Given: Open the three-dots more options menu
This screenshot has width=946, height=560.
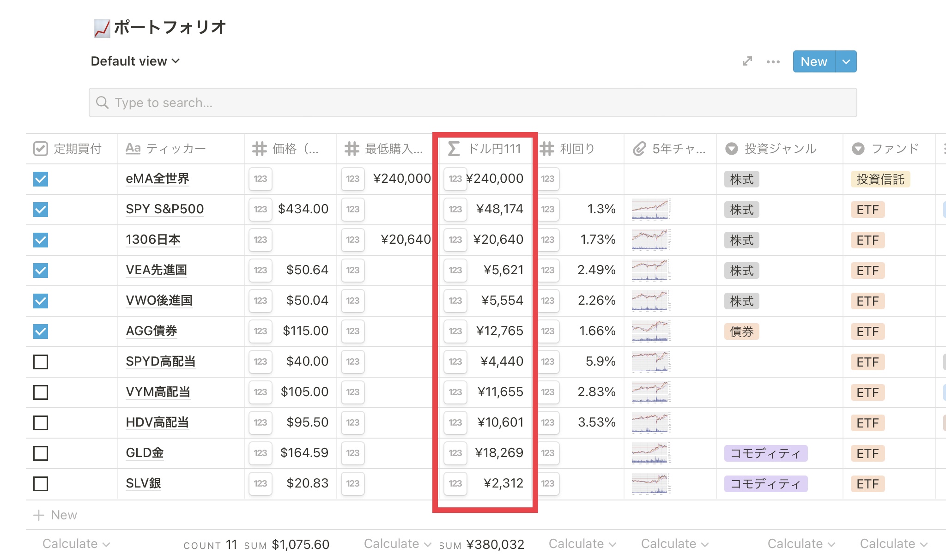Looking at the screenshot, I should coord(773,61).
